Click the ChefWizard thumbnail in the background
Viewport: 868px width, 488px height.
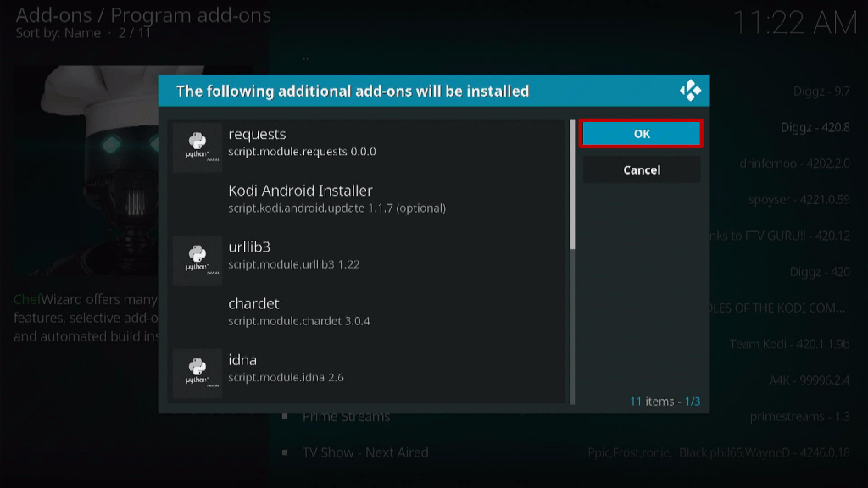86,170
